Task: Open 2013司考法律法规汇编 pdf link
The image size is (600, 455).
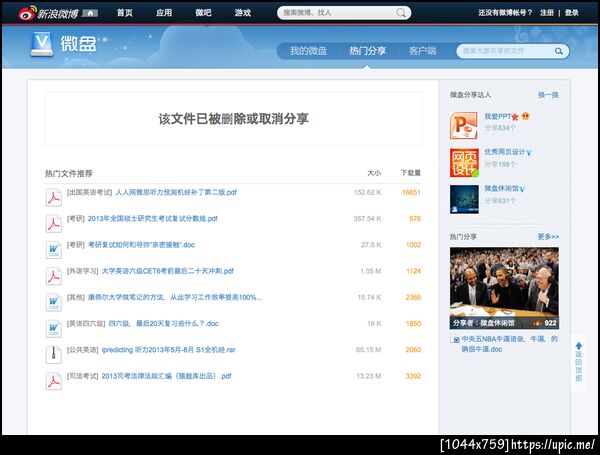Action: click(166, 376)
